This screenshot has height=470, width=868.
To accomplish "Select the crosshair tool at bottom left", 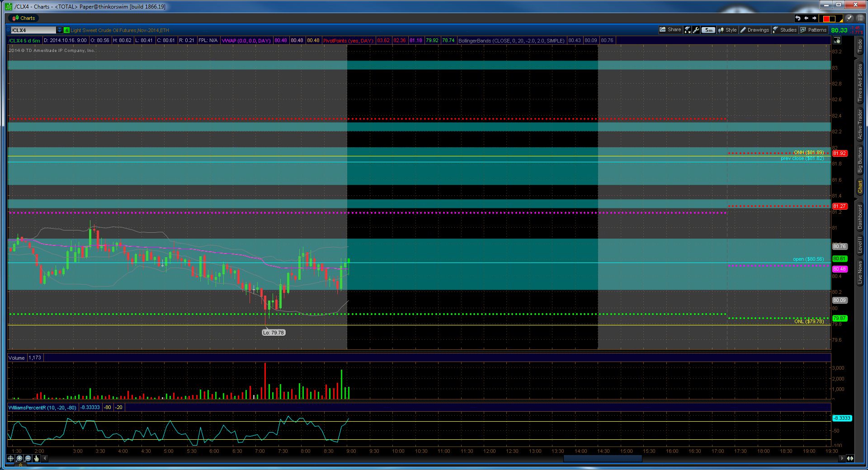I will click(x=11, y=458).
